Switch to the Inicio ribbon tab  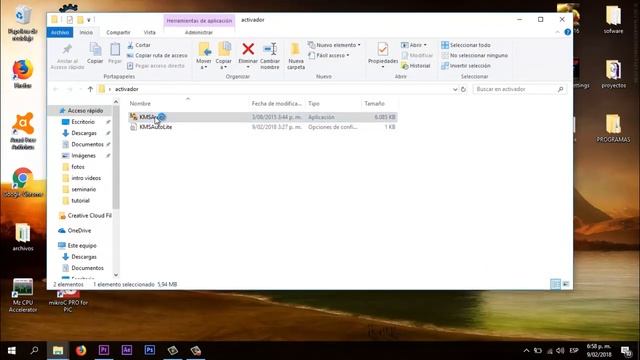click(86, 32)
